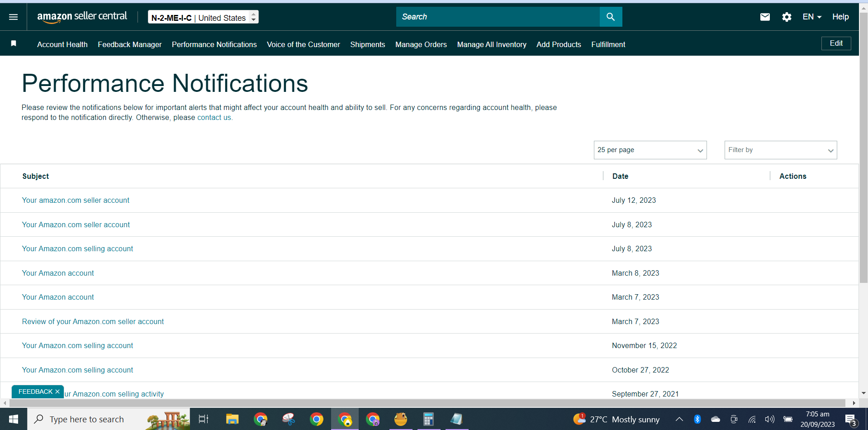Open Performance Notifications menu item
The width and height of the screenshot is (868, 430).
point(214,44)
